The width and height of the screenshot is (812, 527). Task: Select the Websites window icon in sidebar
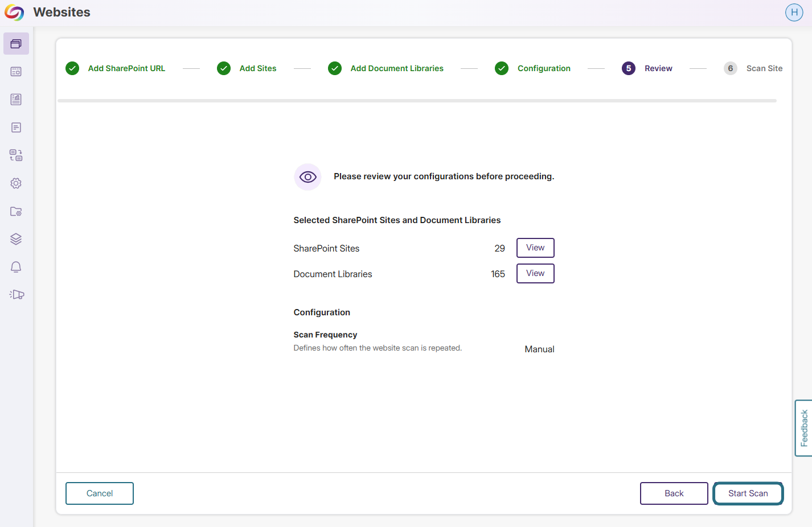point(16,44)
